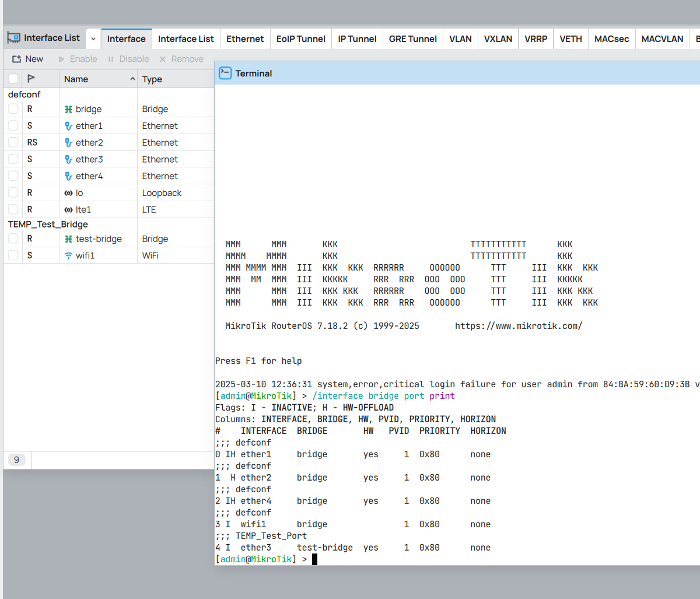Check the wifi1 row checkbox
700x599 pixels.
click(x=13, y=255)
